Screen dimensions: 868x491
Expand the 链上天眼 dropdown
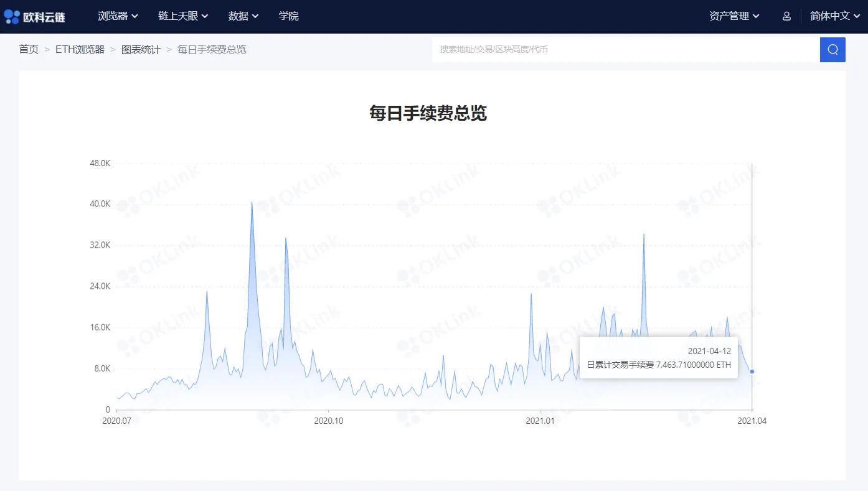pos(182,16)
